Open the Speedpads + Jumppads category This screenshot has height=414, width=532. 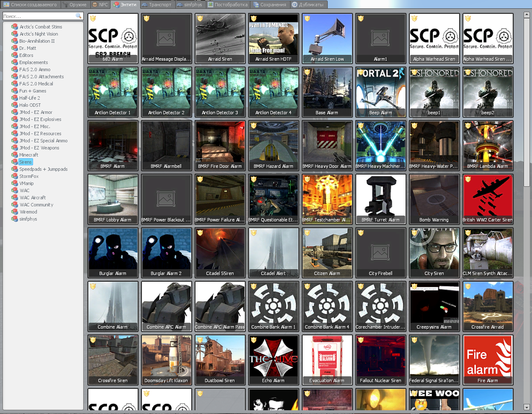[44, 169]
